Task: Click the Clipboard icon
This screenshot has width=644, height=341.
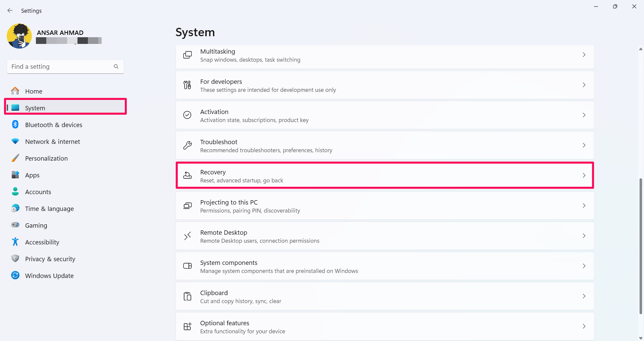Action: 187,296
